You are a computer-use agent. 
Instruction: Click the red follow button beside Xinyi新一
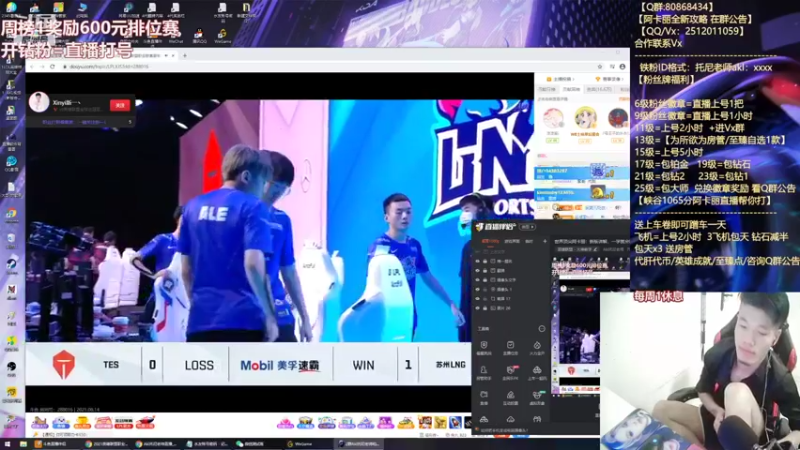pos(120,105)
